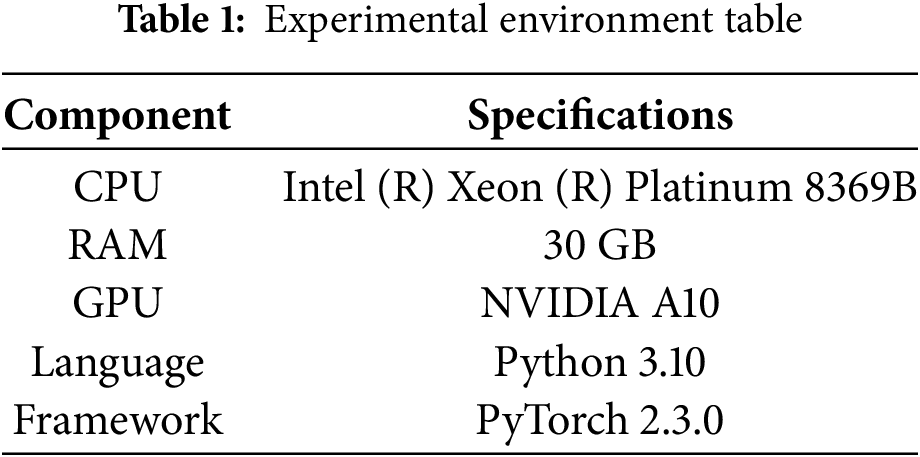Select the "GPU" component cell
The width and height of the screenshot is (920, 457).
point(118,303)
